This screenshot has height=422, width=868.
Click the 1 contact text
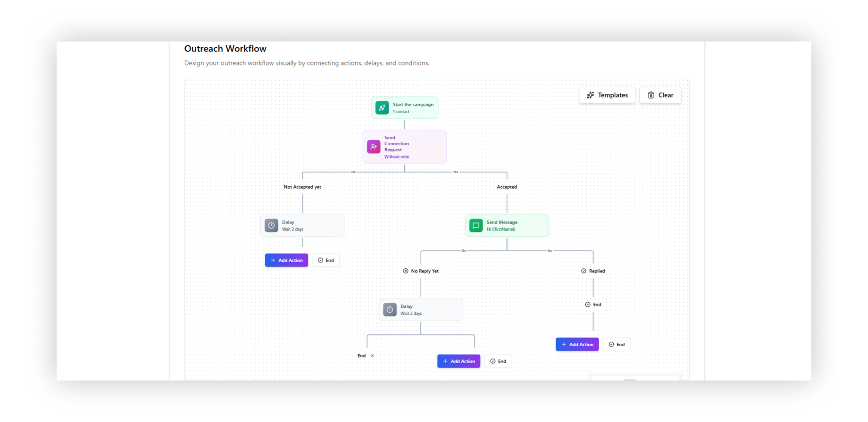[x=401, y=112]
